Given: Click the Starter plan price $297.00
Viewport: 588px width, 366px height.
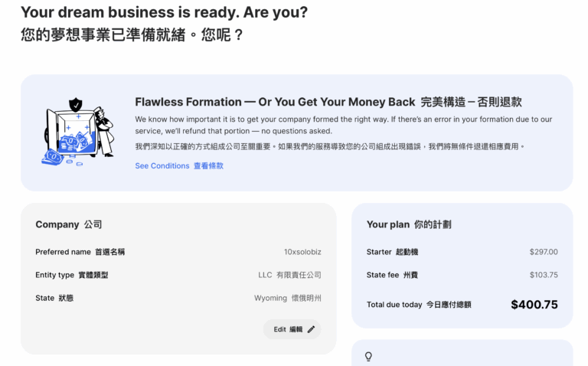Looking at the screenshot, I should click(544, 252).
